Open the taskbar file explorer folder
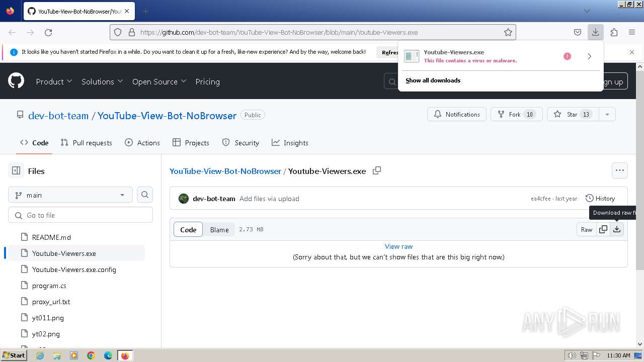 tap(57, 355)
